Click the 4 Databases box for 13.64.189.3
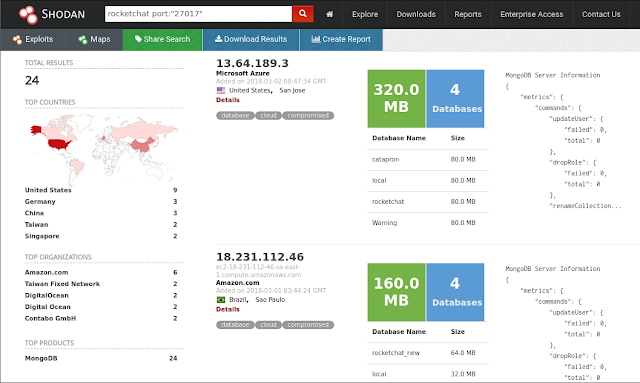The image size is (640, 383). tap(456, 98)
